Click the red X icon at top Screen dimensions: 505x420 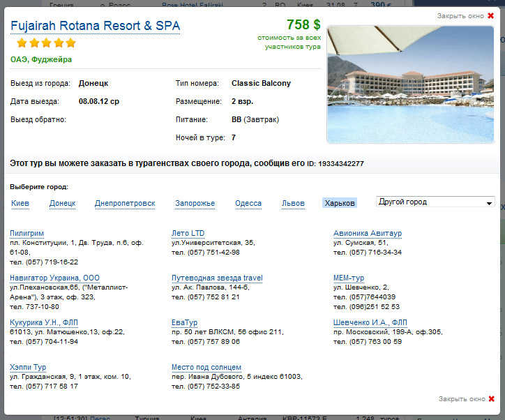490,16
